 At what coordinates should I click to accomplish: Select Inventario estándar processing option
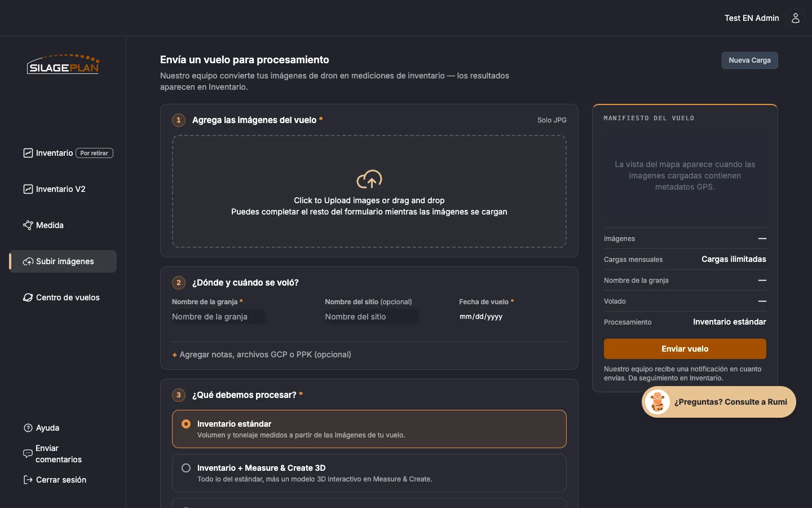(369, 429)
